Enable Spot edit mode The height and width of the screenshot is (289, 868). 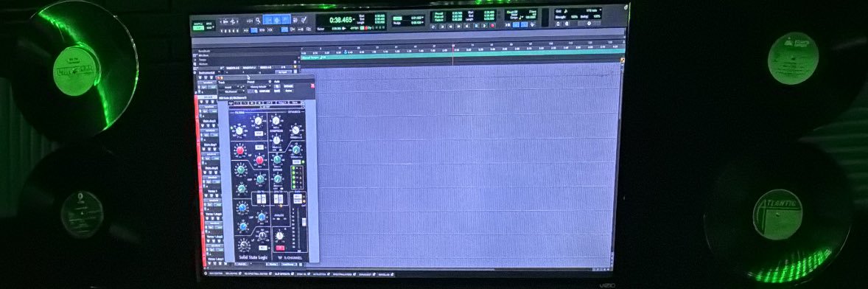pyautogui.click(x=209, y=24)
